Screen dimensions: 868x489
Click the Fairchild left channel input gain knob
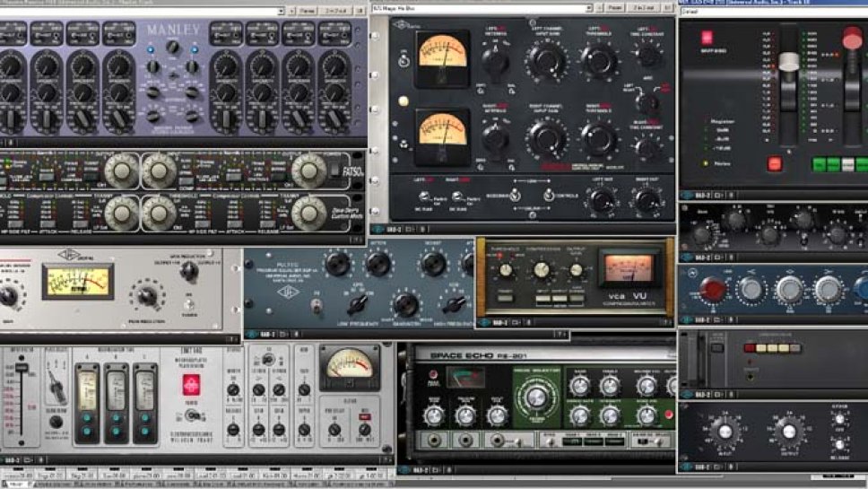546,61
